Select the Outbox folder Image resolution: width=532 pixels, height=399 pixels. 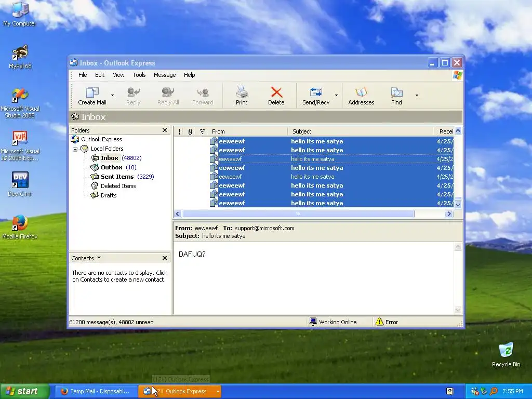(x=111, y=167)
